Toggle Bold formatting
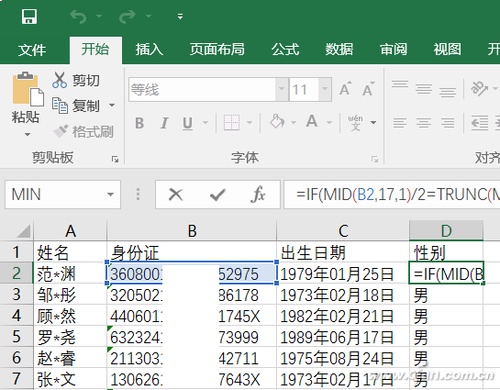 tap(140, 123)
